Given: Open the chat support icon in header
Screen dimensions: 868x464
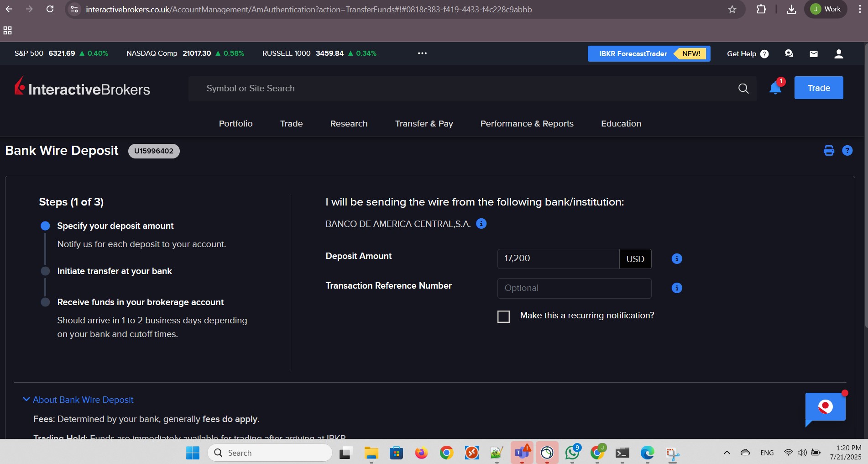Looking at the screenshot, I should pos(789,53).
